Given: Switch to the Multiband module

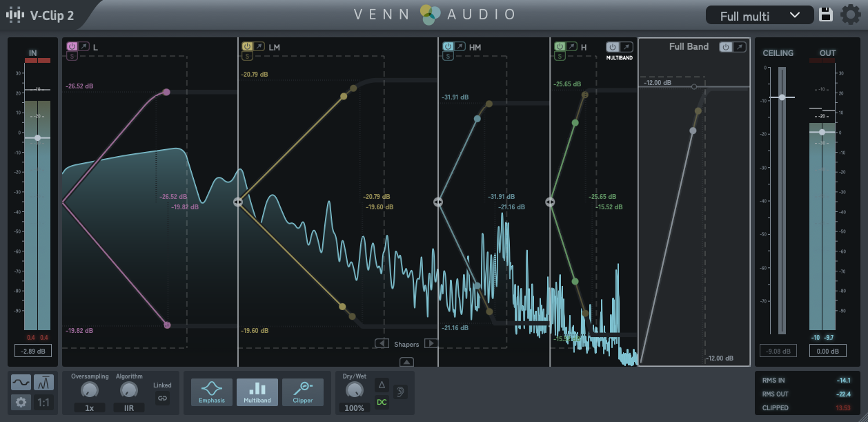Looking at the screenshot, I should pos(257,392).
